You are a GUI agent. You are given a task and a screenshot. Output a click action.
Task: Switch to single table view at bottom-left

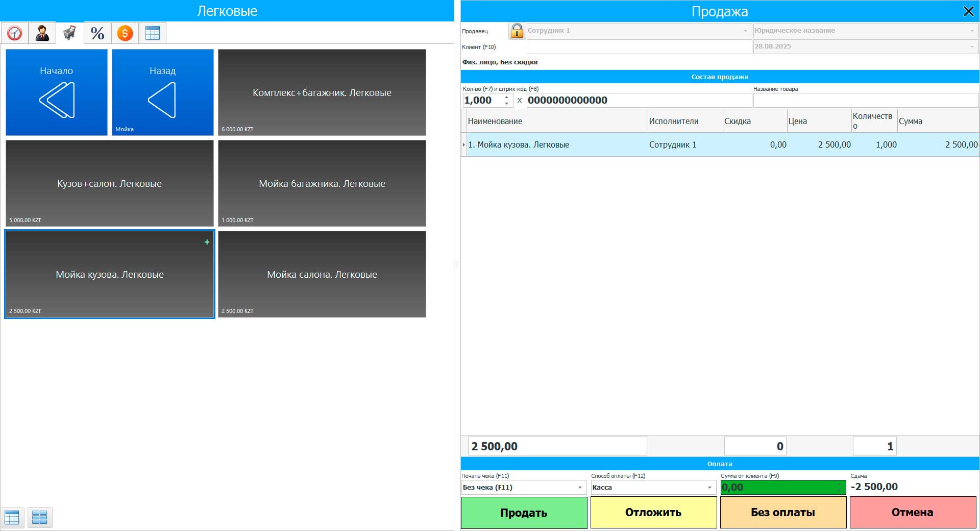point(12,517)
